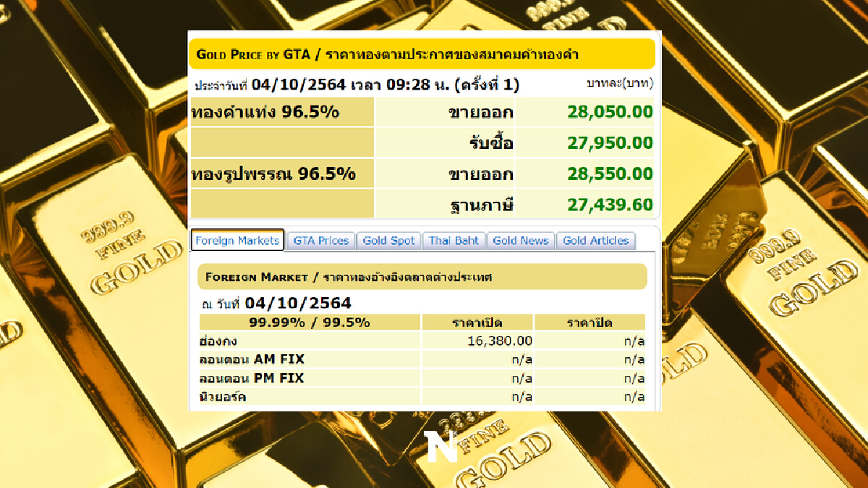Open the Gold News tab
Viewport: 868px width, 488px height.
(521, 241)
